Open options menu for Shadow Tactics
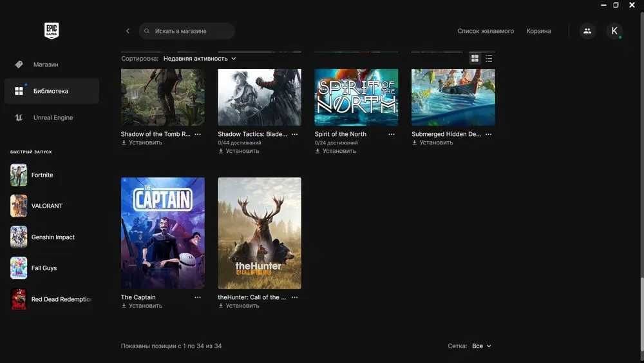 click(294, 134)
